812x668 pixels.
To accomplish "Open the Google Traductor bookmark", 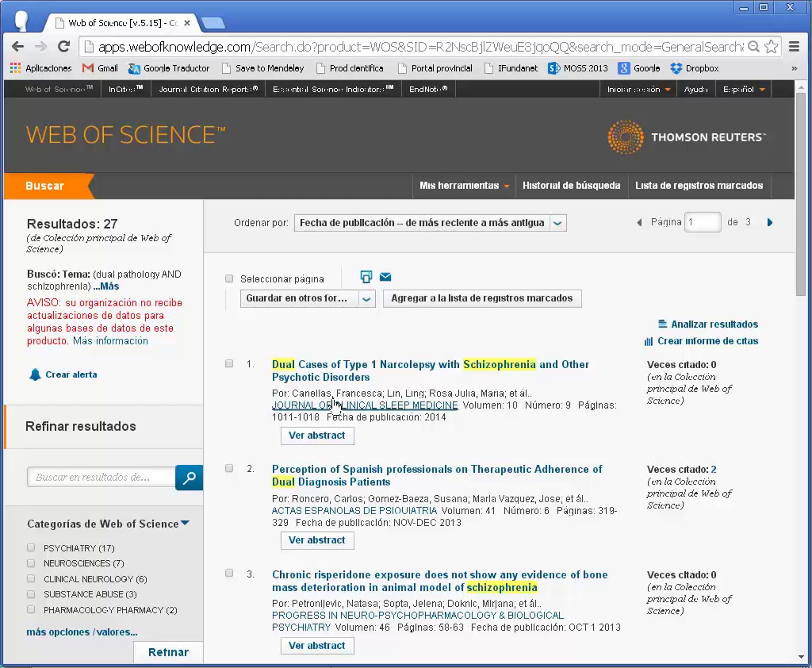I will (169, 68).
